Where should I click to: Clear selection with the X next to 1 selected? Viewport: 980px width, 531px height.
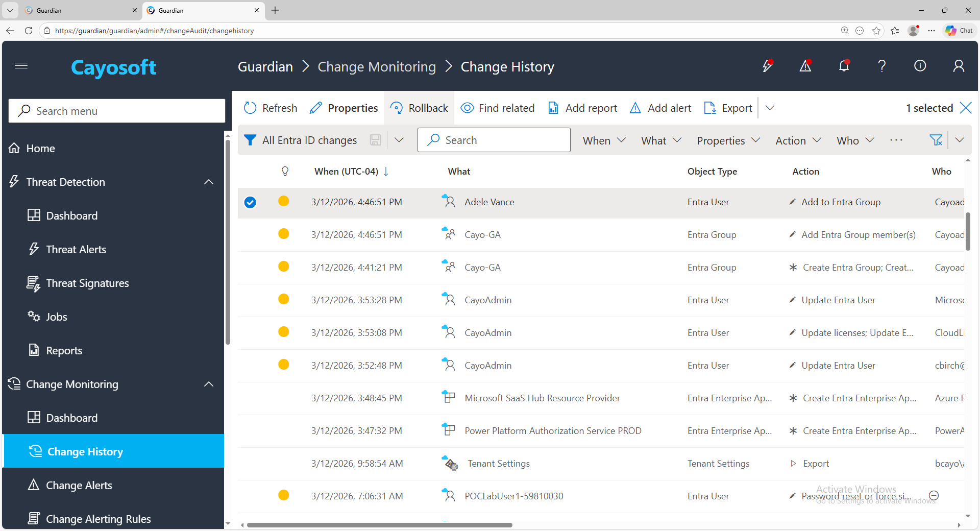[x=966, y=108]
